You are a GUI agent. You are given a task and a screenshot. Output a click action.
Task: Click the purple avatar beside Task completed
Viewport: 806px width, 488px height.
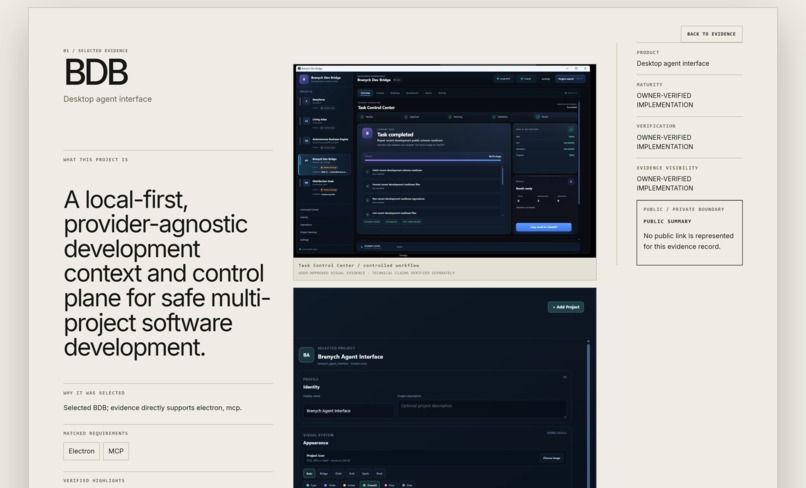367,133
